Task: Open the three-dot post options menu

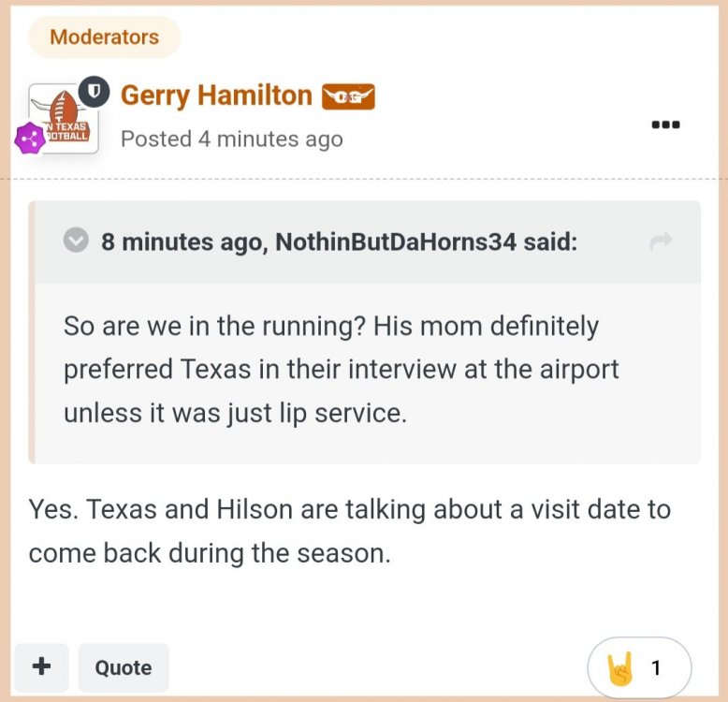Action: coord(665,124)
